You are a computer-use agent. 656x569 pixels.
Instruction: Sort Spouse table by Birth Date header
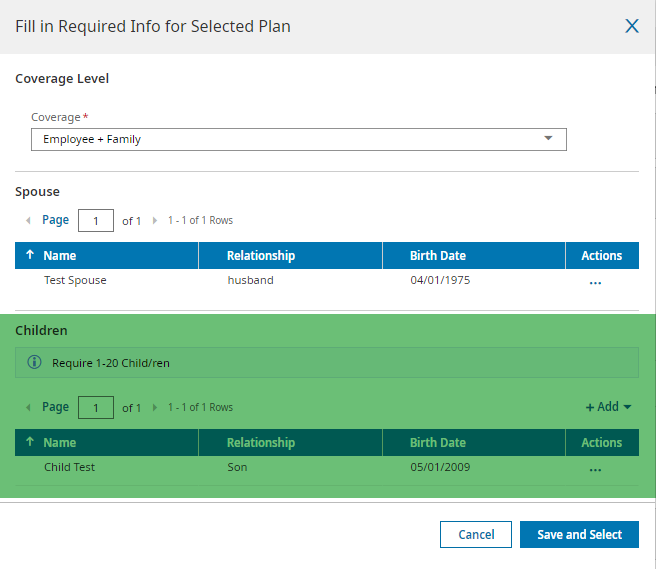[438, 256]
